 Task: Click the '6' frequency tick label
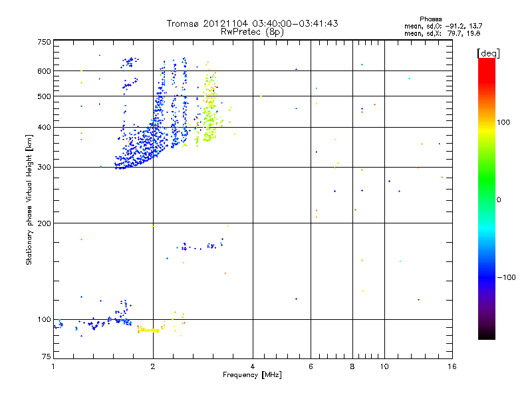311,366
